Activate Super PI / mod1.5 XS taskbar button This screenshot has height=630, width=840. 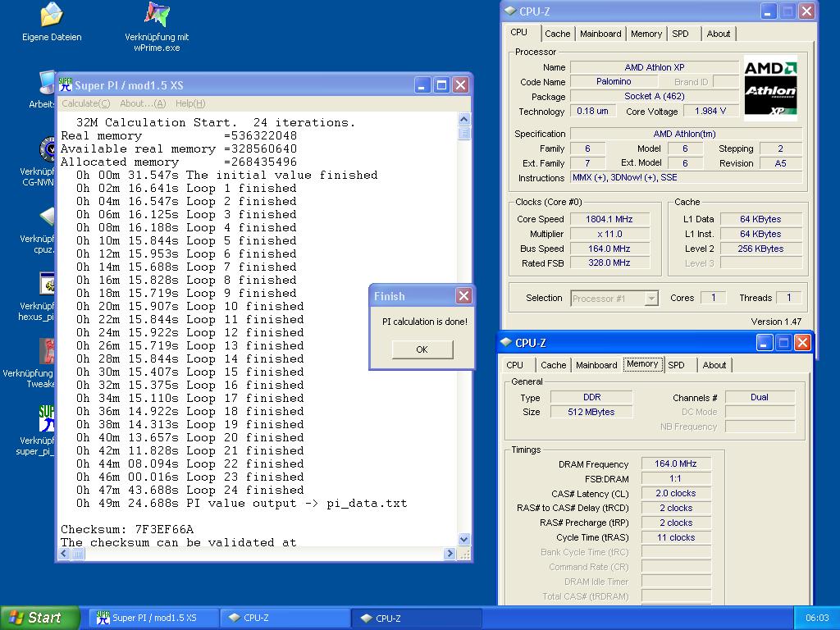pos(153,618)
